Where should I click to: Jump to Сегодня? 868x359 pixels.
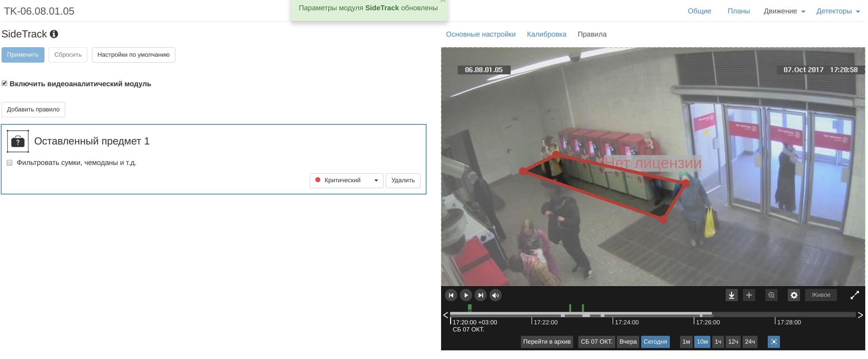click(655, 342)
